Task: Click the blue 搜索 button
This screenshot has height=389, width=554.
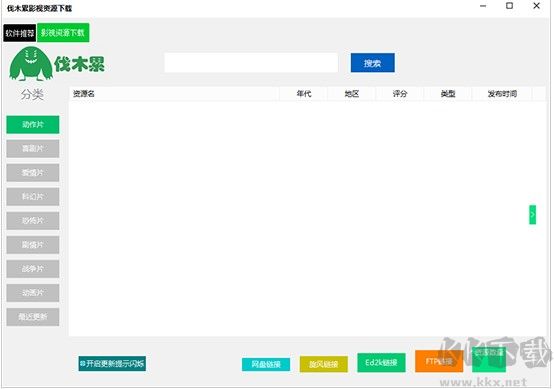Action: 373,63
